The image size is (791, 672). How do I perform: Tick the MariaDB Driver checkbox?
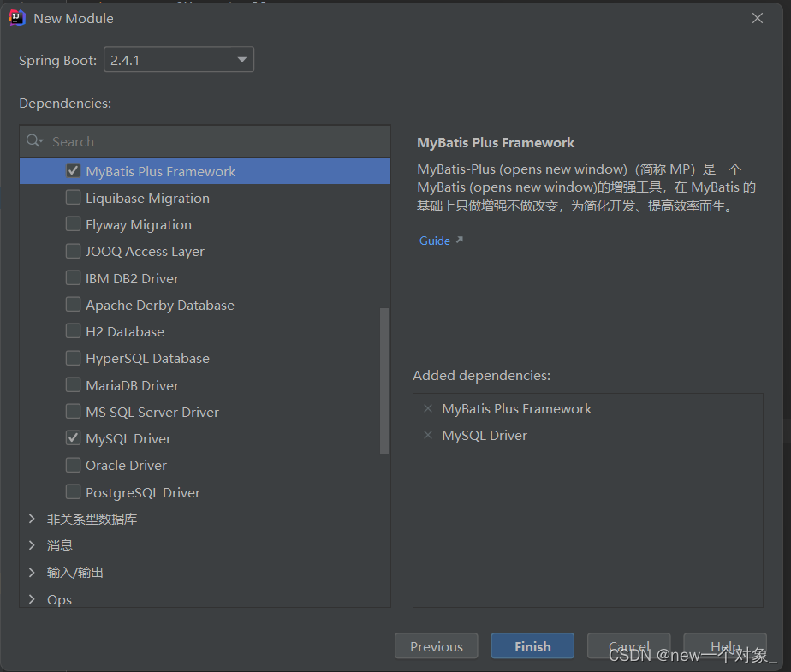(x=73, y=385)
